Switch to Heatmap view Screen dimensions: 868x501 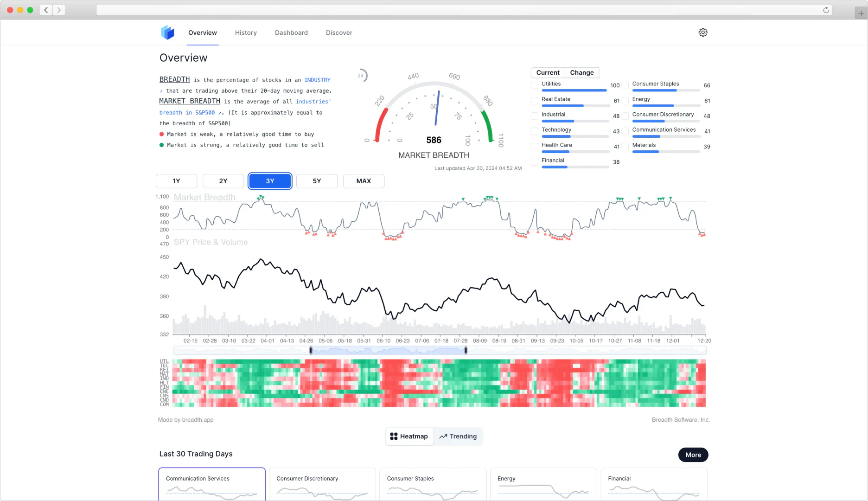(409, 437)
